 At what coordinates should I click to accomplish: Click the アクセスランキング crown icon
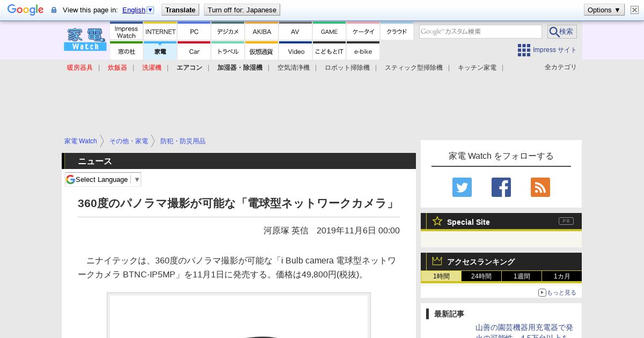[x=437, y=261]
